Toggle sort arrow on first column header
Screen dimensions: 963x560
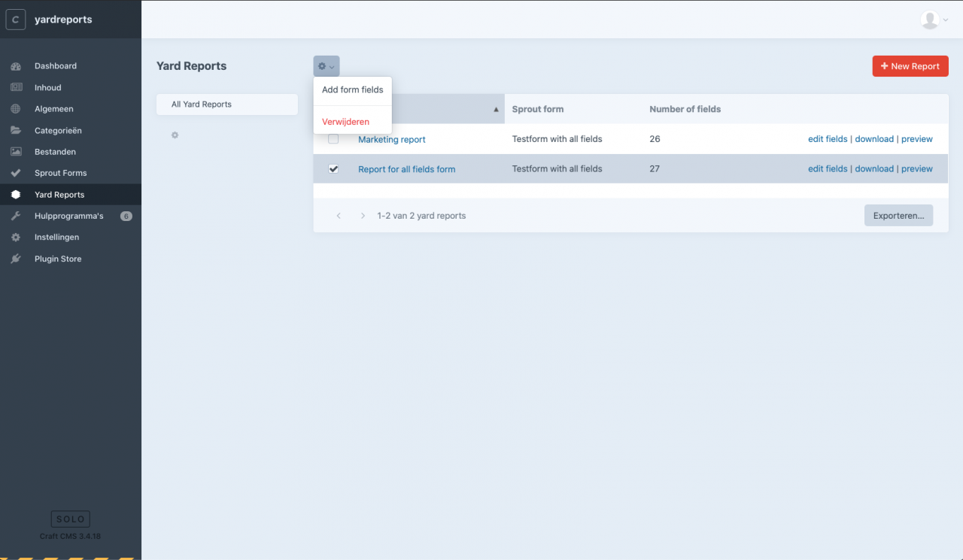(496, 110)
